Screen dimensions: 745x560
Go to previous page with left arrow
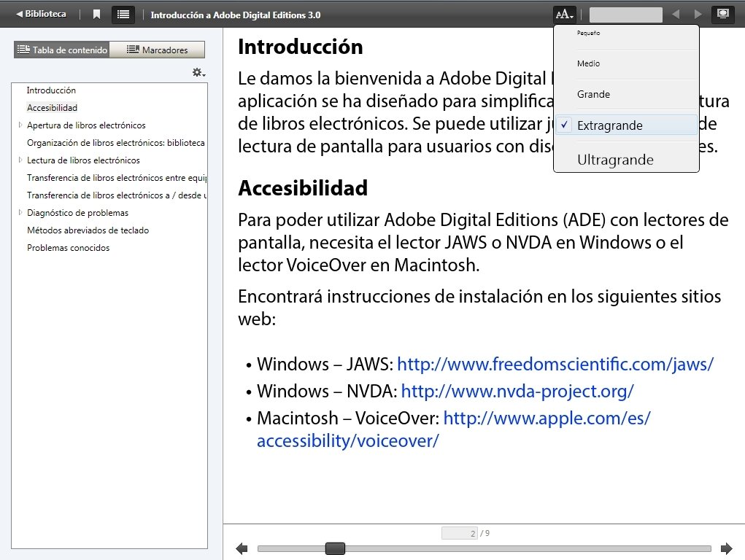pos(242,548)
